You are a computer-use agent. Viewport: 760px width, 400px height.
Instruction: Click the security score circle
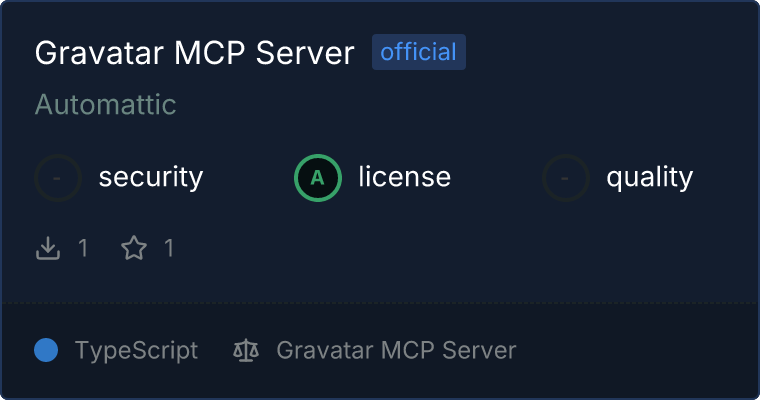point(58,178)
